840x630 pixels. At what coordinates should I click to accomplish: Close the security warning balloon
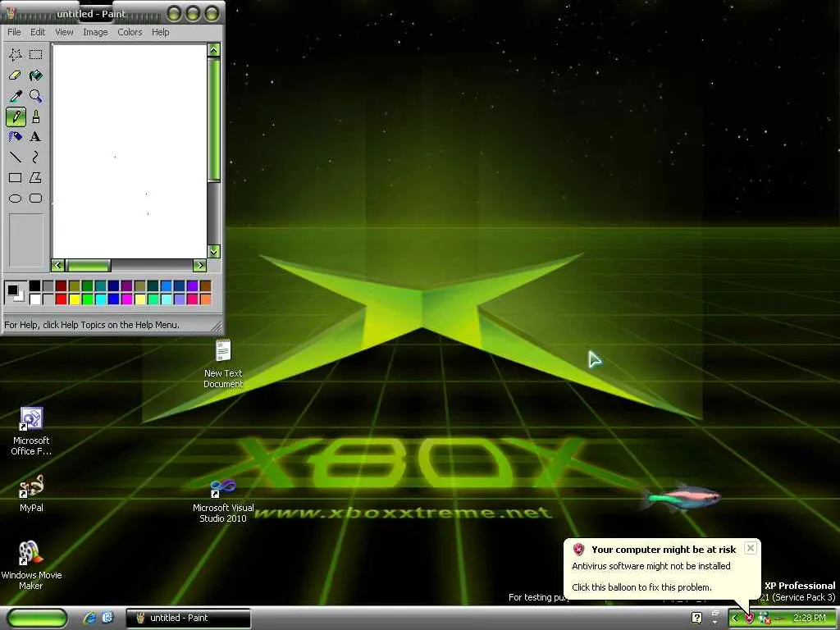click(751, 548)
